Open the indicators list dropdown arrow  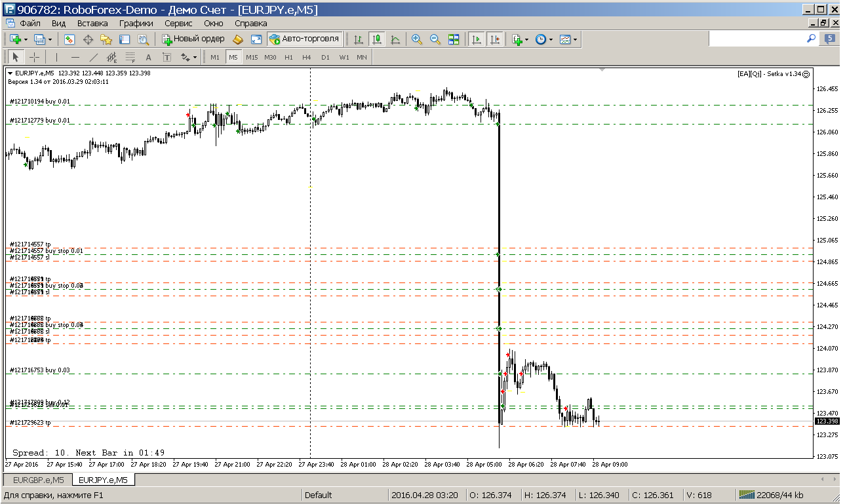pos(527,39)
